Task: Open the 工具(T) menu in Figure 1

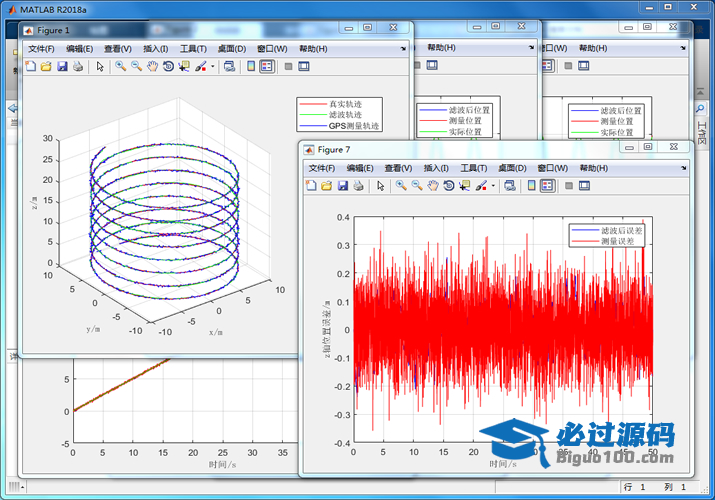Action: click(193, 48)
